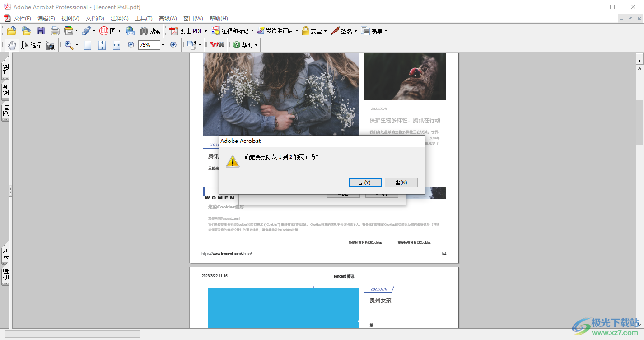The width and height of the screenshot is (644, 340).
Task: Set Fit Width horizontal arrows view
Action: [117, 45]
